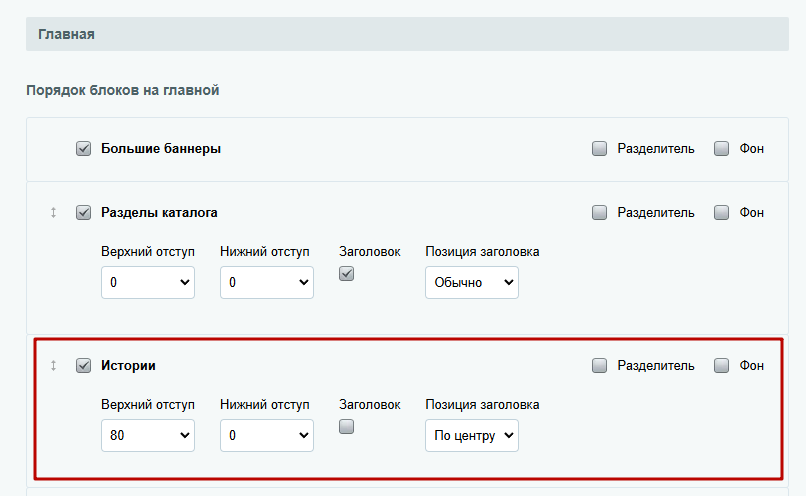Open Верхний отступ dropdown showing 80
The width and height of the screenshot is (806, 496).
click(148, 435)
